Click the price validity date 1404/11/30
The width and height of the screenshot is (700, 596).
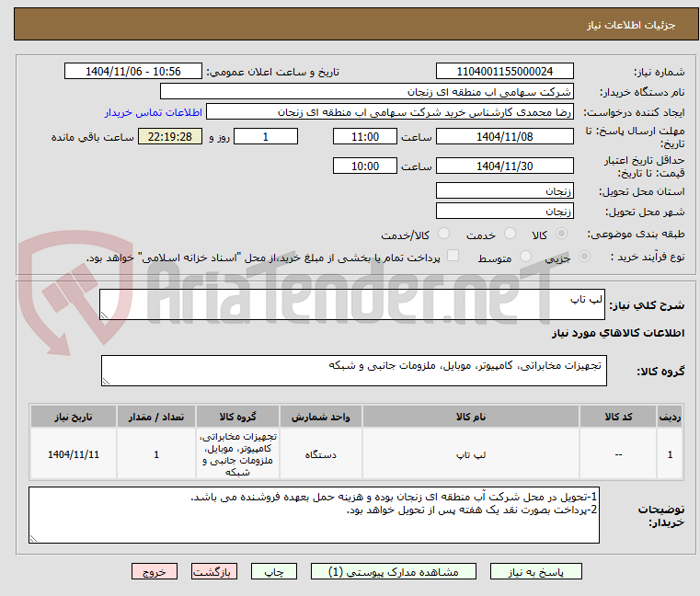point(504,166)
